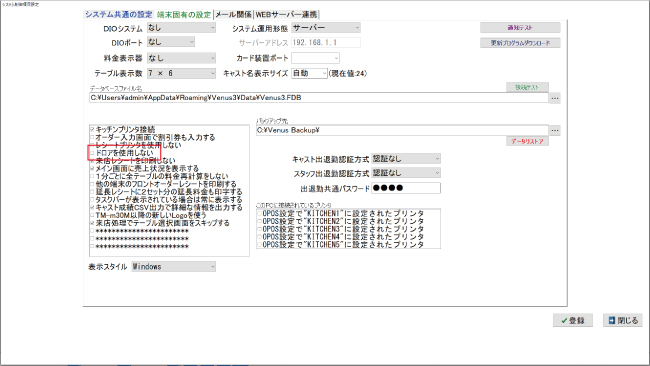Screen dimensions: 650x366
Task: Open the カード装置ポート dropdown
Action: click(x=315, y=58)
